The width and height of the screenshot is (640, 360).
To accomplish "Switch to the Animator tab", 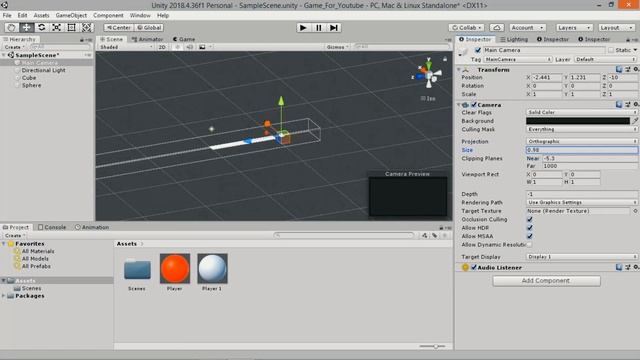I will [147, 39].
